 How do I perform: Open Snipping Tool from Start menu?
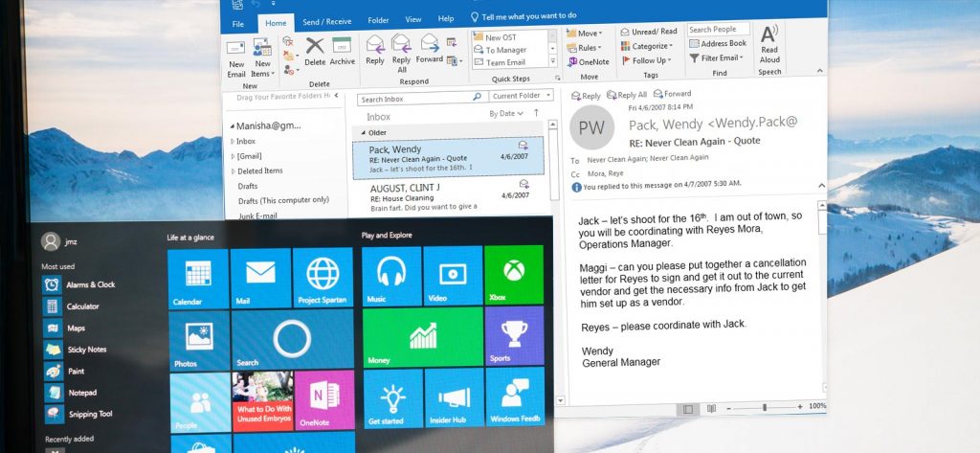[x=78, y=414]
